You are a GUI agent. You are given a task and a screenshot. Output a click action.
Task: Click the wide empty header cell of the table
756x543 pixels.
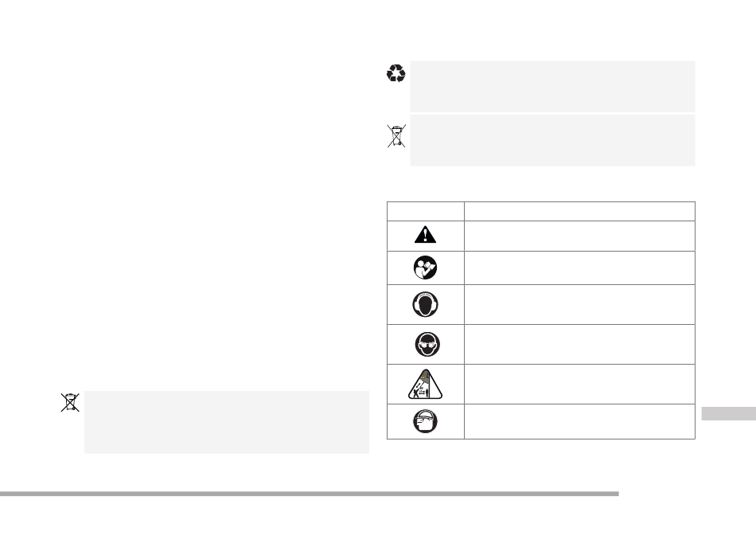click(x=579, y=211)
